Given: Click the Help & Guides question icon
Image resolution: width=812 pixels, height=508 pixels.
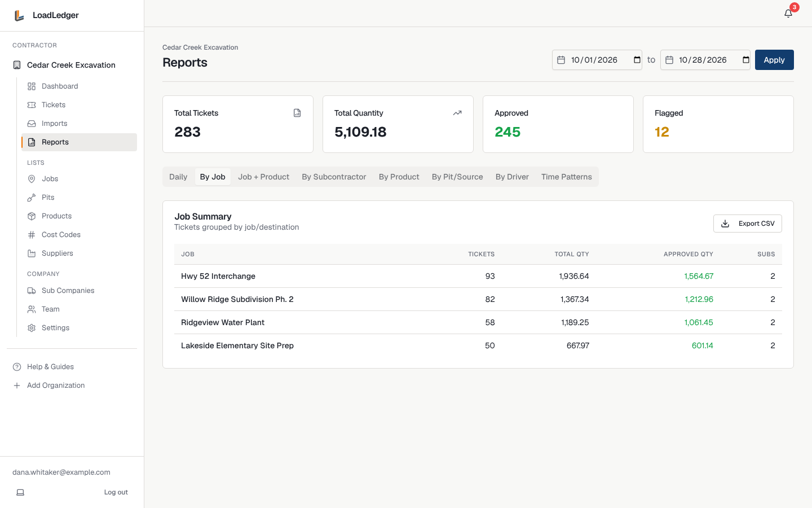Looking at the screenshot, I should (17, 367).
